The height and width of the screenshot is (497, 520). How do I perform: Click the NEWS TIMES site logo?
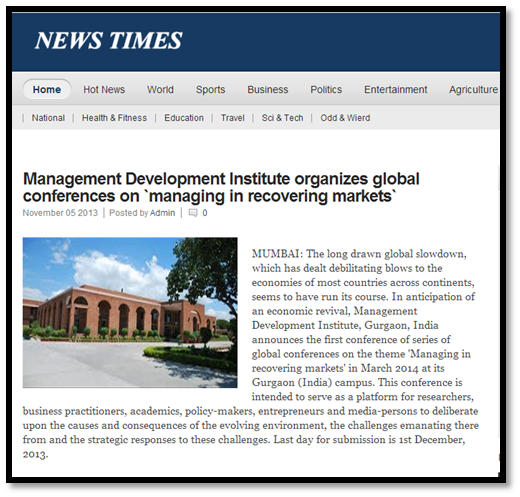pyautogui.click(x=109, y=40)
